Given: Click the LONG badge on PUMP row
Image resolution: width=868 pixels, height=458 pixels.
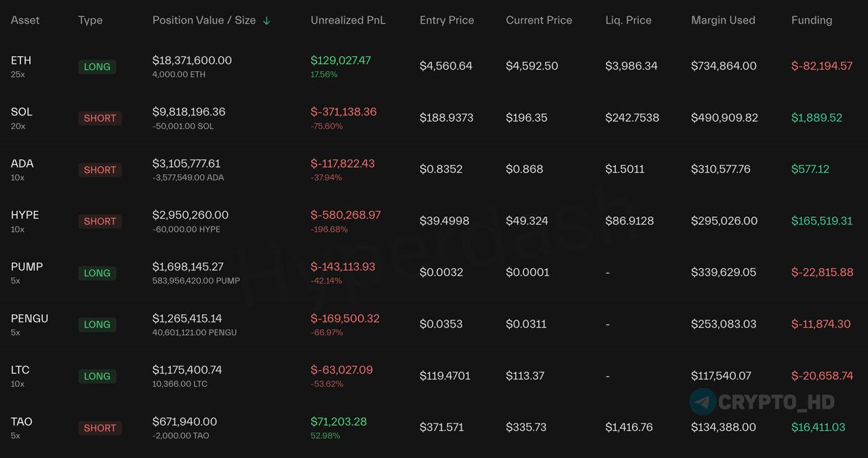Looking at the screenshot, I should [x=97, y=273].
